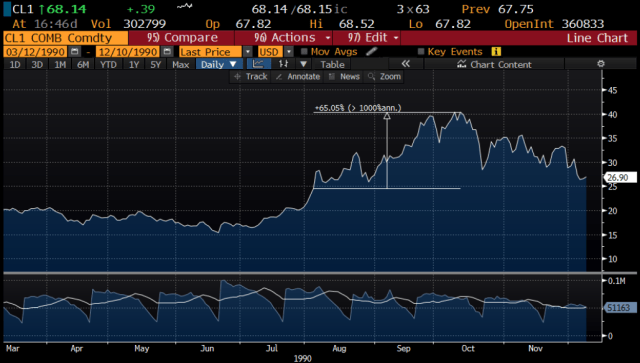Image resolution: width=640 pixels, height=363 pixels.
Task: Click the 0.1M volume axis label
Action: tap(617, 281)
